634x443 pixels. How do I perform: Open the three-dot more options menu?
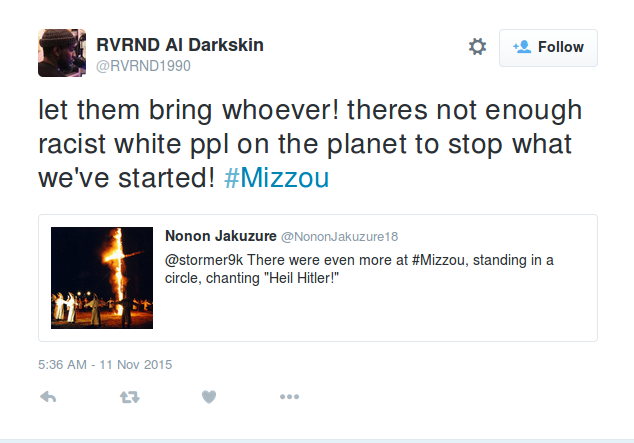coord(289,397)
